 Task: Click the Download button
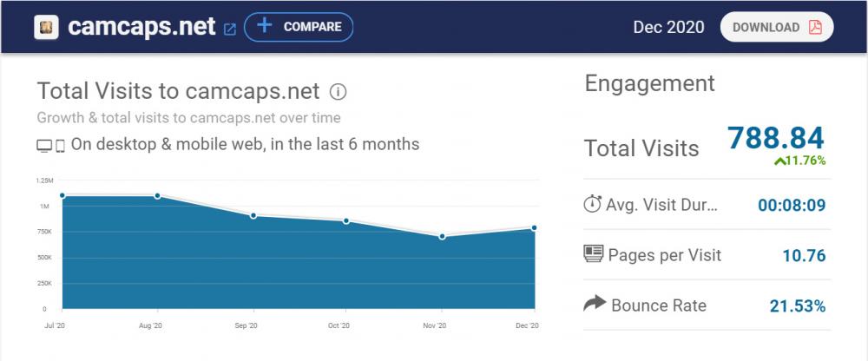[x=777, y=27]
